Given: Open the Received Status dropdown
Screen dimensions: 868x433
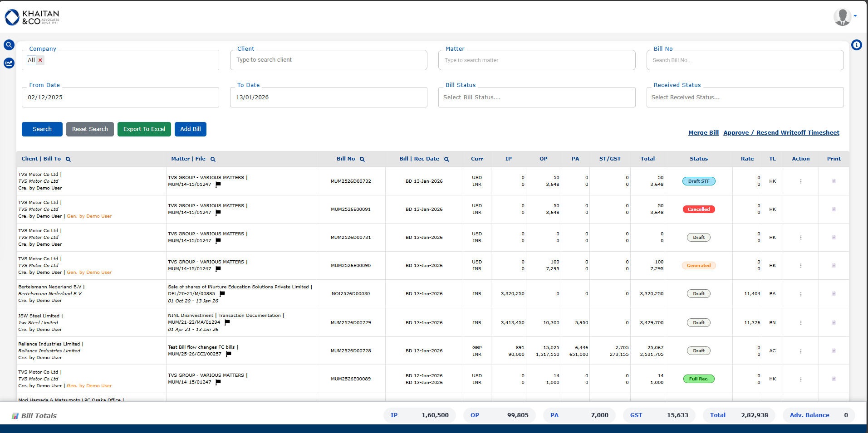Looking at the screenshot, I should (745, 97).
